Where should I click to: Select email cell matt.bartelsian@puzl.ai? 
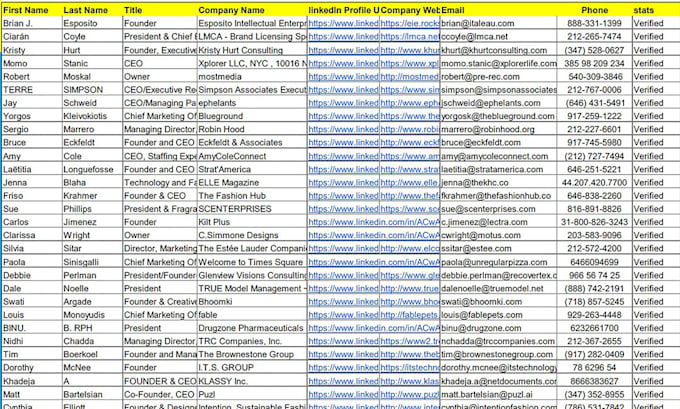(x=498, y=395)
